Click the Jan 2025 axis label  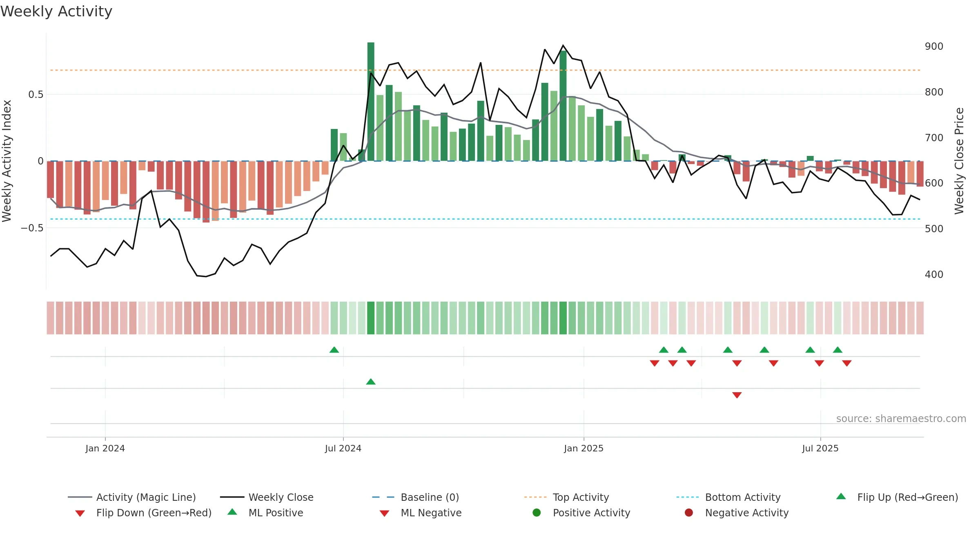(x=584, y=448)
